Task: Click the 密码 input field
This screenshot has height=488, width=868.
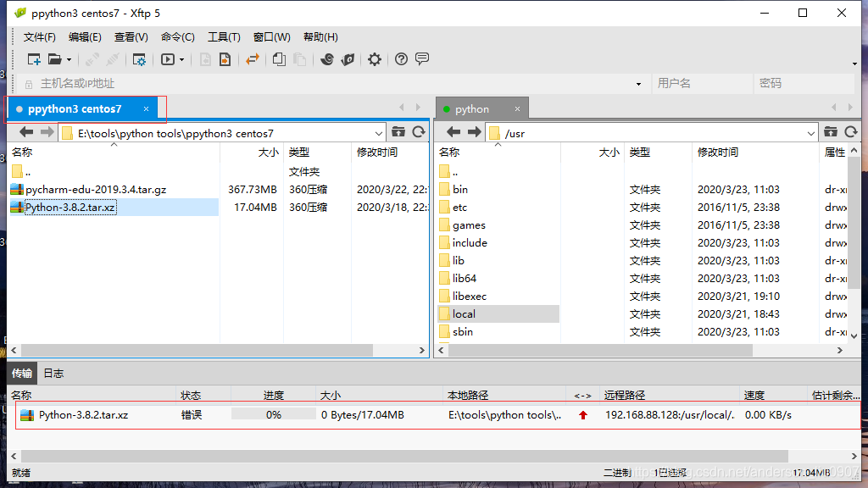Action: [x=804, y=84]
